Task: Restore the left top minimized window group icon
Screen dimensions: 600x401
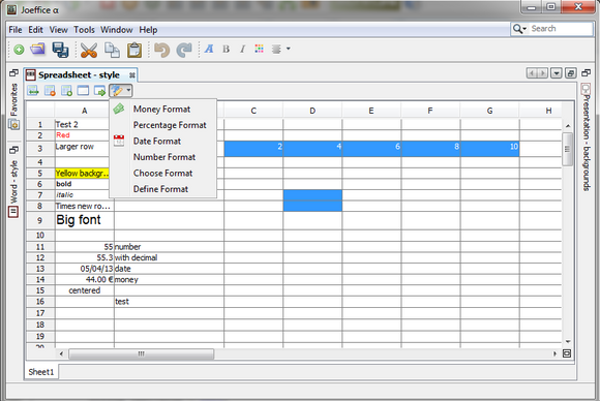Action: click(14, 72)
